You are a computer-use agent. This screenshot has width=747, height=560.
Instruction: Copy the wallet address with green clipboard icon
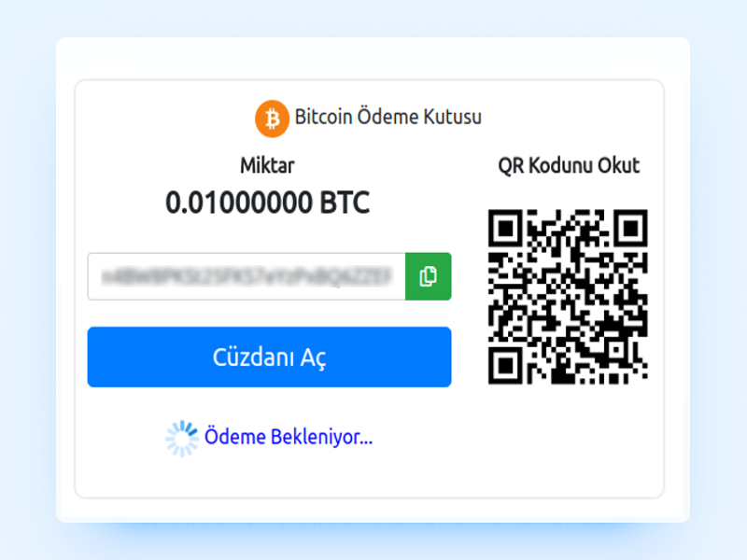click(429, 276)
